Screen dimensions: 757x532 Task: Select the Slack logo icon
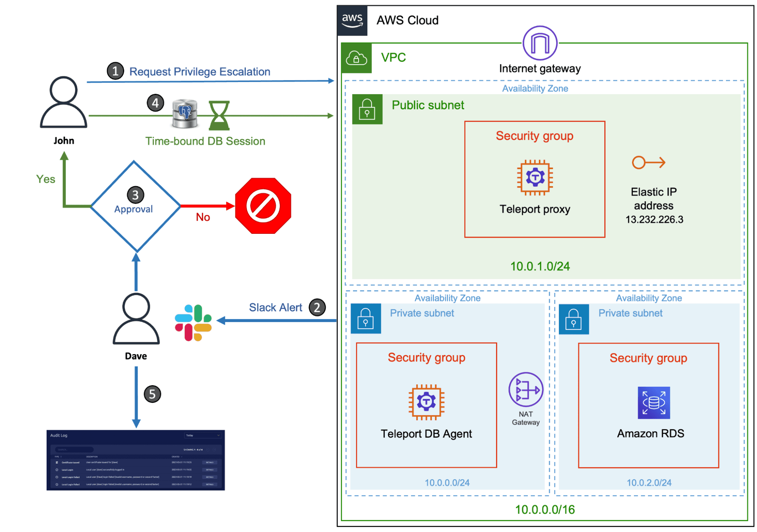pyautogui.click(x=193, y=322)
